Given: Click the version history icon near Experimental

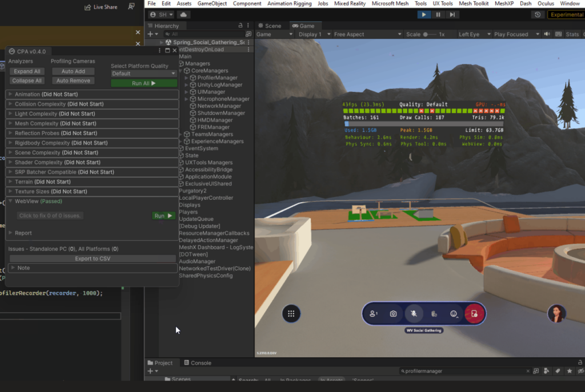Looking at the screenshot, I should (538, 14).
